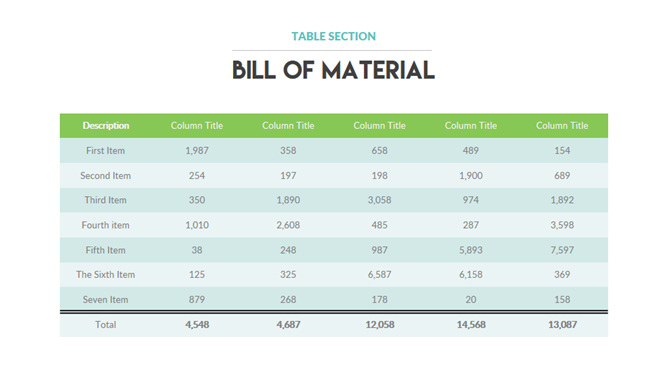668x376 pixels.
Task: Click the cell with value 2,608
Action: coord(288,225)
